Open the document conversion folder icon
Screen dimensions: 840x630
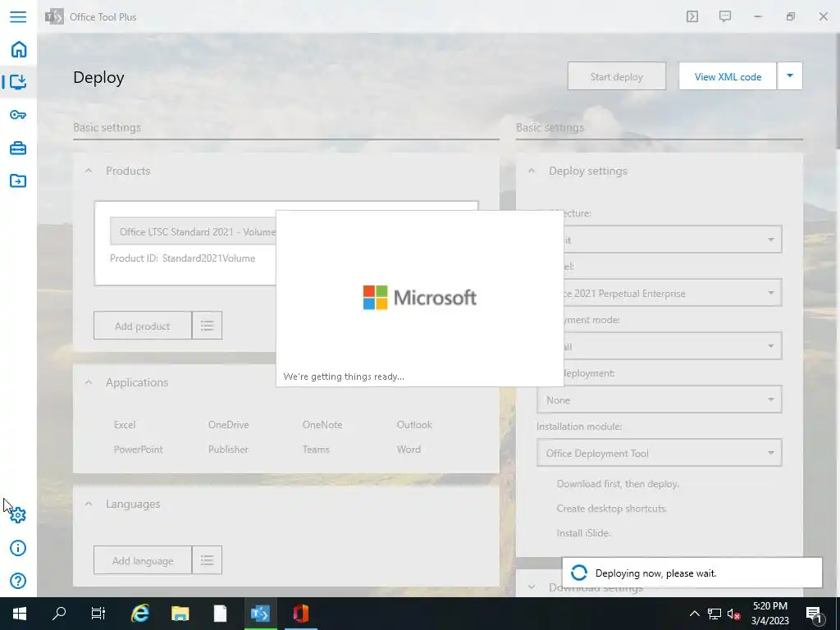tap(18, 180)
